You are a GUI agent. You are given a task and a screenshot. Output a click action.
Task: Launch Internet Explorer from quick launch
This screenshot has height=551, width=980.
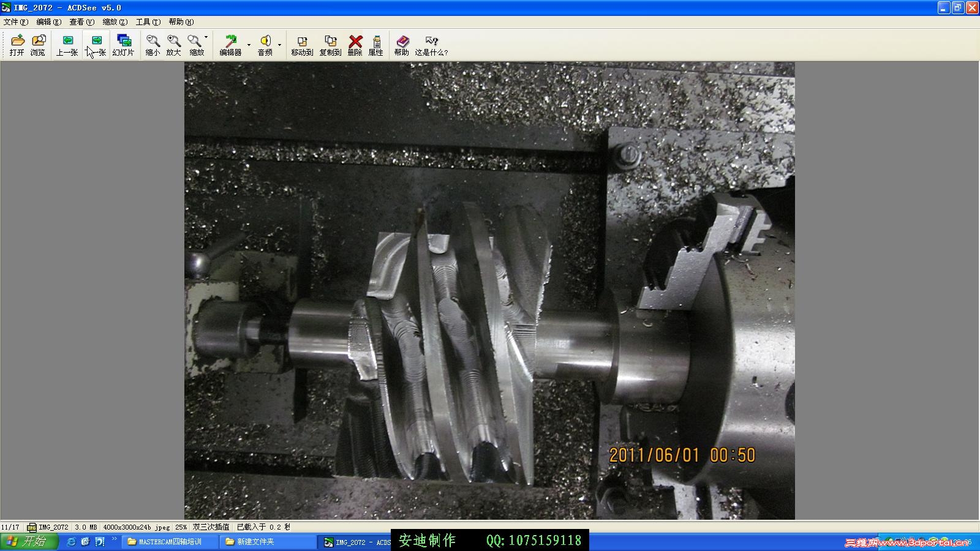click(x=71, y=542)
